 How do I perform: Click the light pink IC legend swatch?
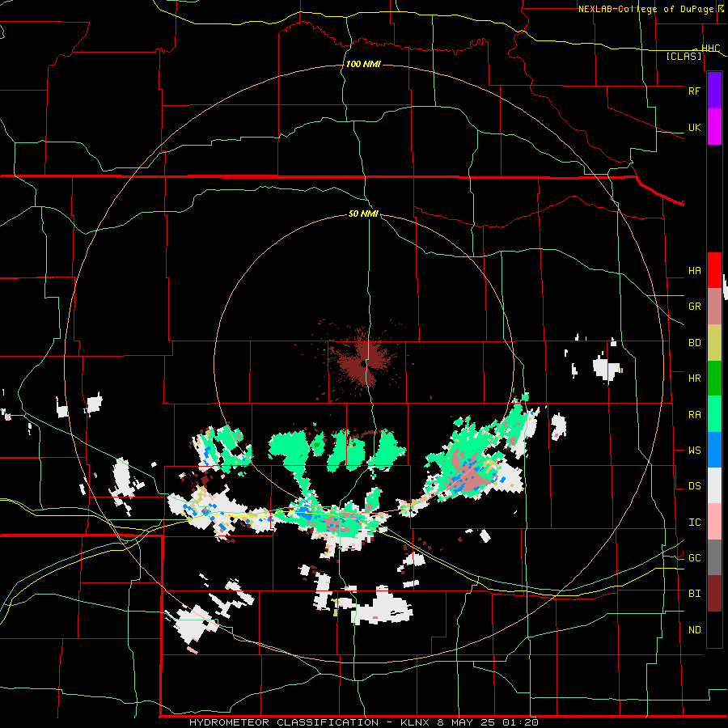tap(714, 522)
